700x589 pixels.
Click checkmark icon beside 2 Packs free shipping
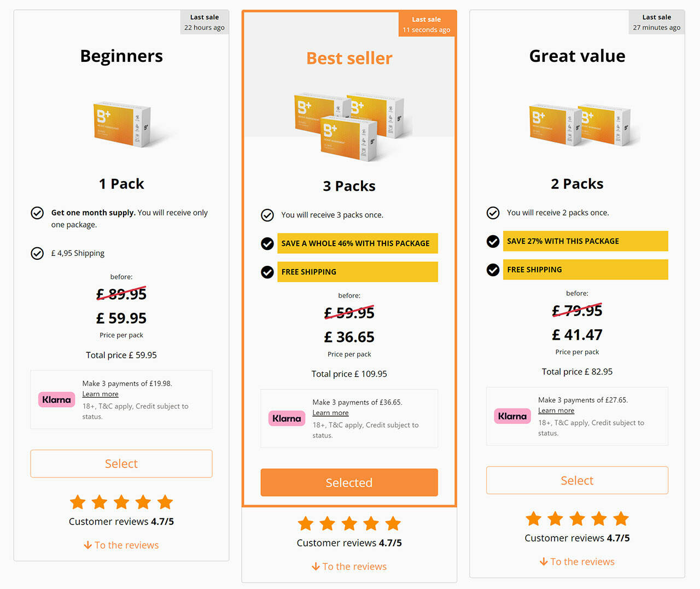pos(493,270)
